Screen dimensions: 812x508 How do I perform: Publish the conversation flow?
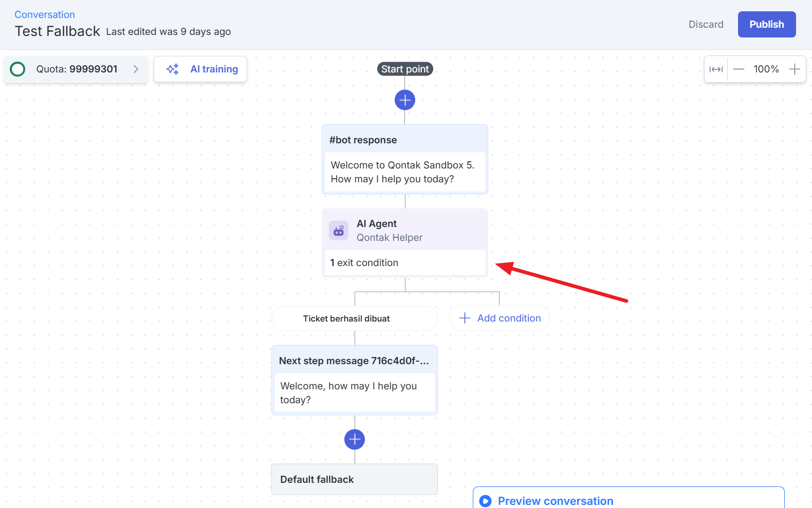[766, 25]
